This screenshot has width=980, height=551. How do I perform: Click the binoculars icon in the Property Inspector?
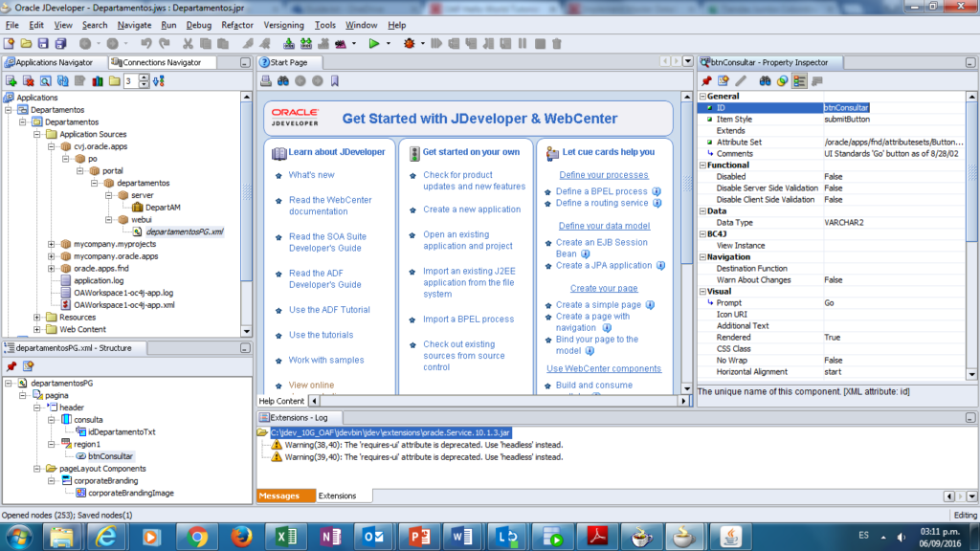point(766,80)
